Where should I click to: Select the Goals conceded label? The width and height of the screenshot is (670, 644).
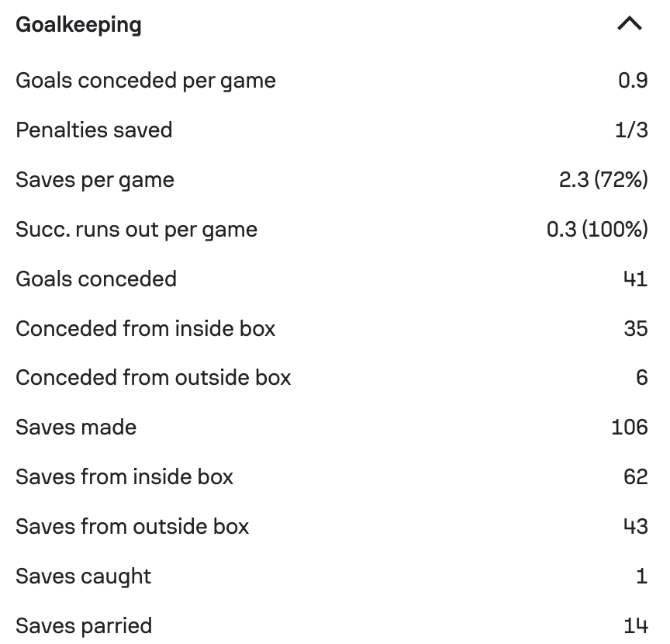click(x=96, y=279)
